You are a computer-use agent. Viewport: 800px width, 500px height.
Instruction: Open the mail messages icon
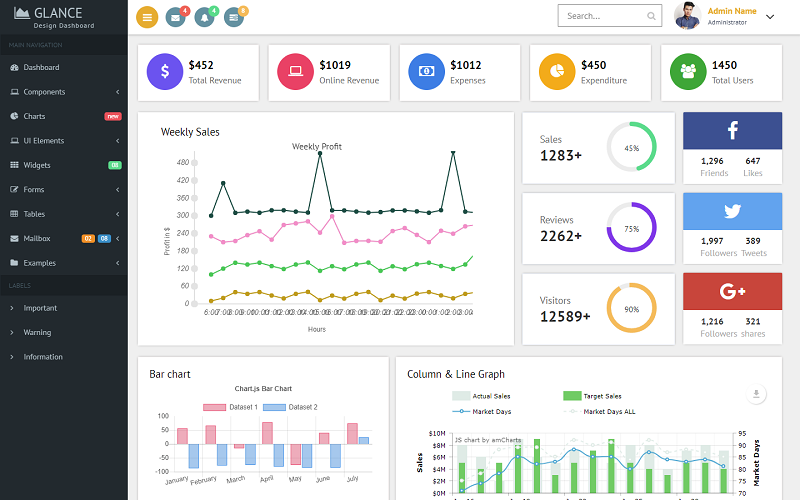[x=176, y=17]
